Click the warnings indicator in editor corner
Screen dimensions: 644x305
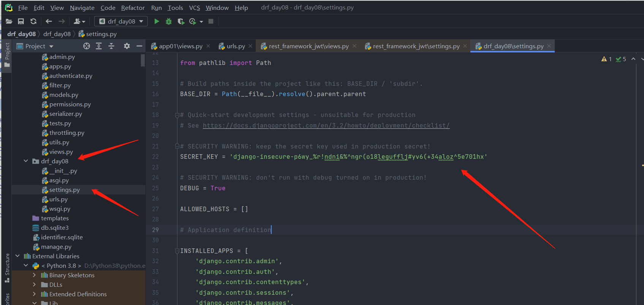(606, 59)
